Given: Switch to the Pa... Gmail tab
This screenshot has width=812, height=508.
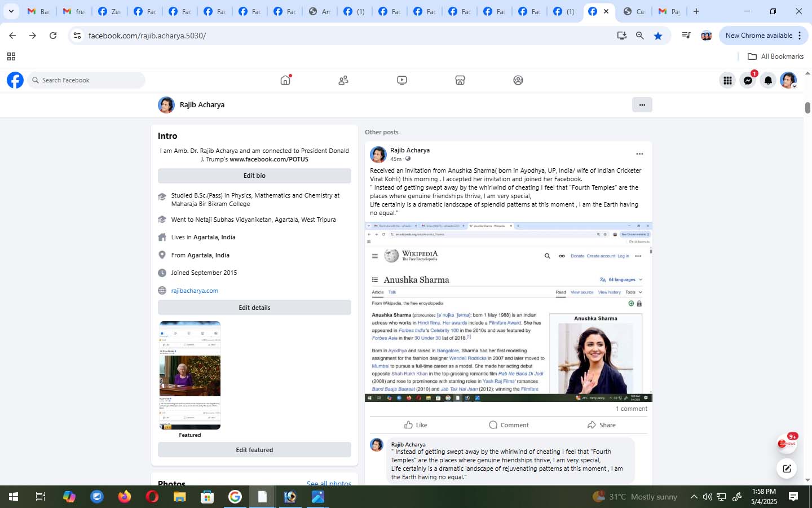Looking at the screenshot, I should (669, 11).
